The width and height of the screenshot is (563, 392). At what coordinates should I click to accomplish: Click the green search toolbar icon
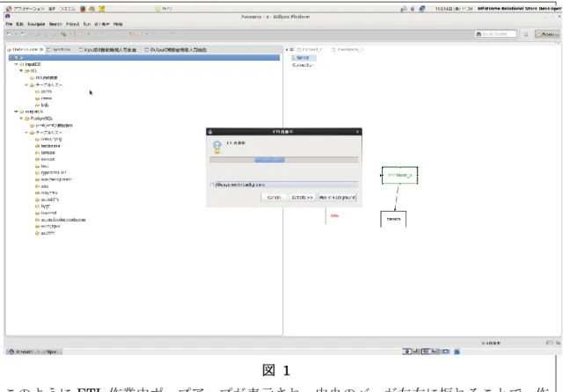pyautogui.click(x=63, y=34)
